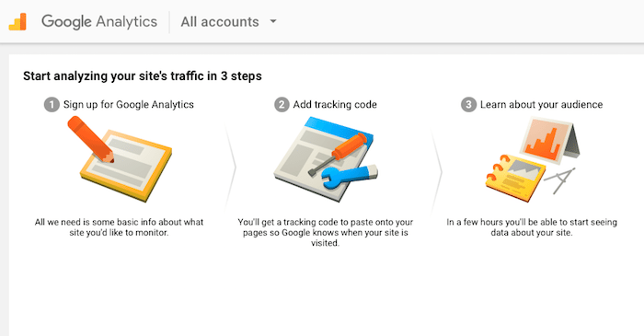Click the step 2 number badge
The image size is (644, 336).
[x=282, y=105]
